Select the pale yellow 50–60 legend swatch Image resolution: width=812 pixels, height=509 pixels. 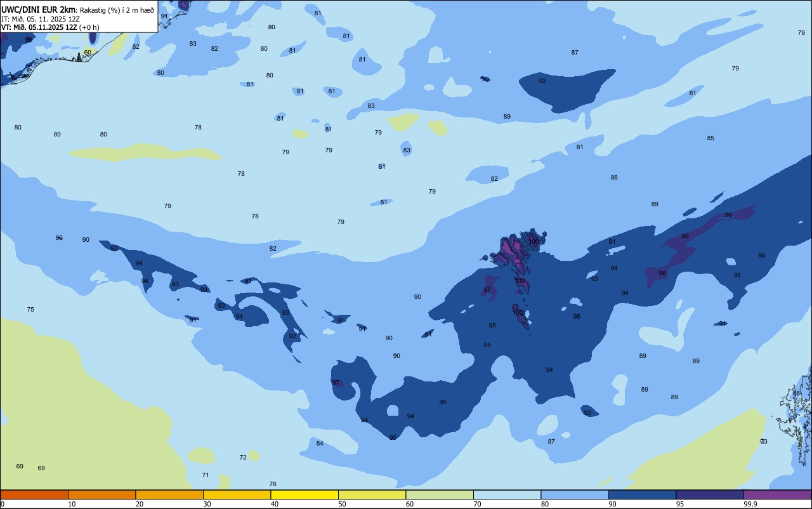pyautogui.click(x=372, y=494)
